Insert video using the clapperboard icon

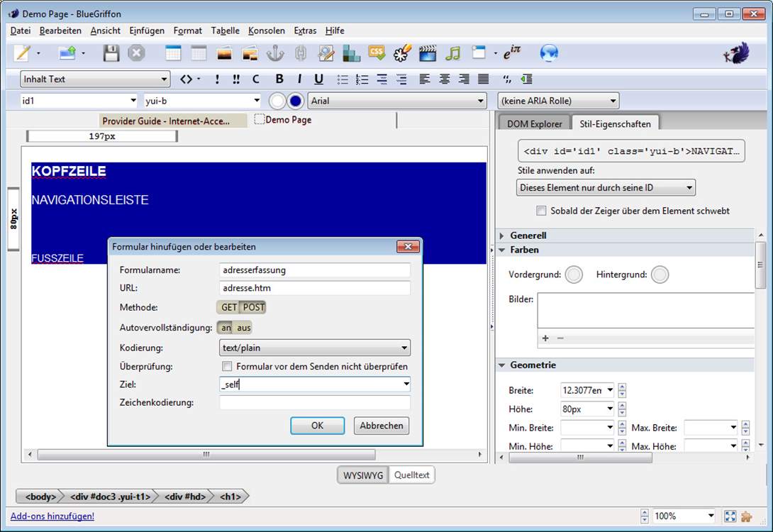(x=428, y=53)
